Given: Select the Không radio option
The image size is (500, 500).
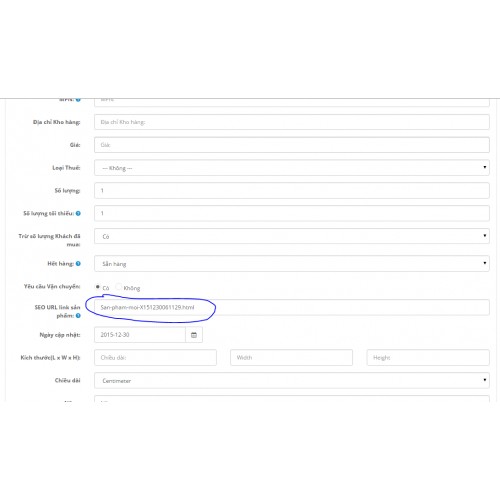Looking at the screenshot, I should 118,287.
